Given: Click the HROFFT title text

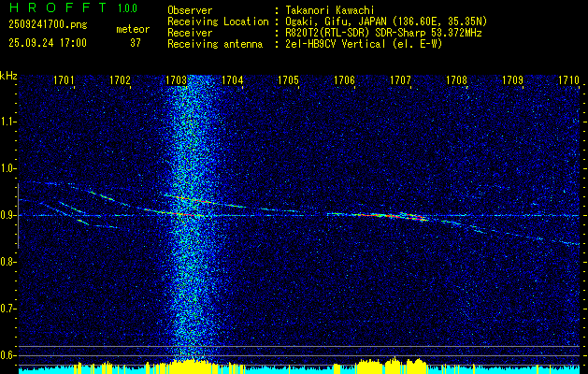Looking at the screenshot, I should point(58,7).
